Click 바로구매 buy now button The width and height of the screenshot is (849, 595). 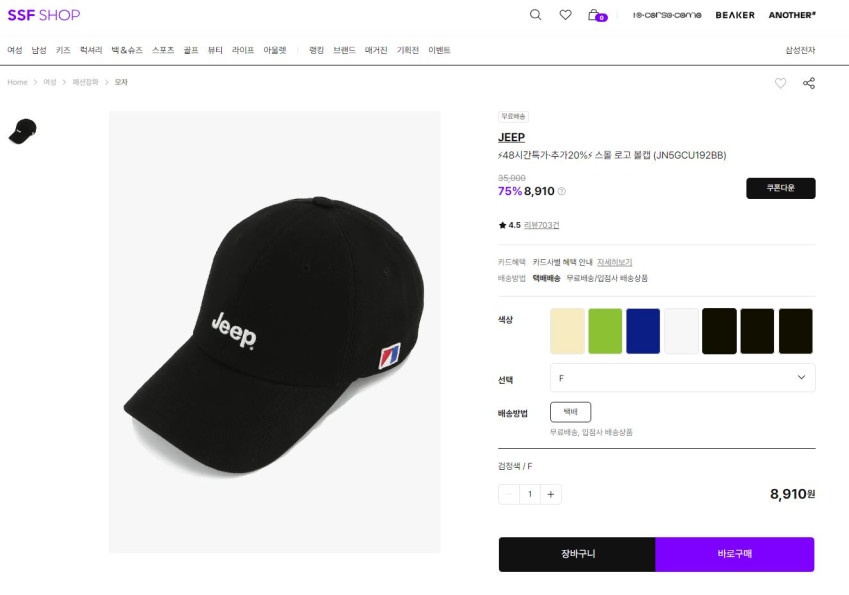734,554
